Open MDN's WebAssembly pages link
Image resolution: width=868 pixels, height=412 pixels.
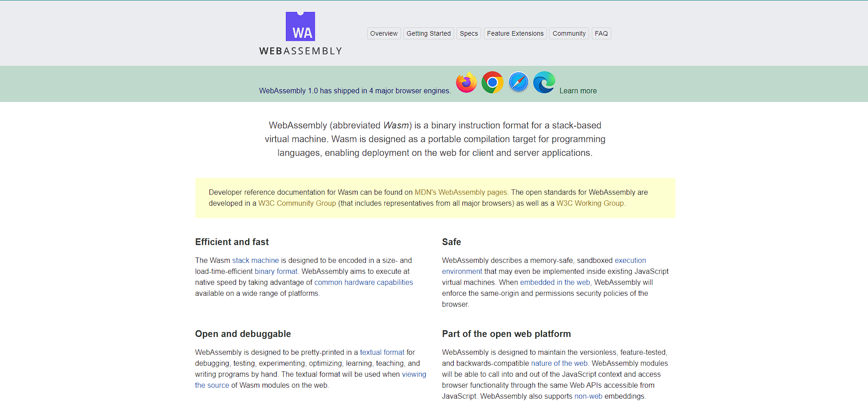tap(460, 192)
